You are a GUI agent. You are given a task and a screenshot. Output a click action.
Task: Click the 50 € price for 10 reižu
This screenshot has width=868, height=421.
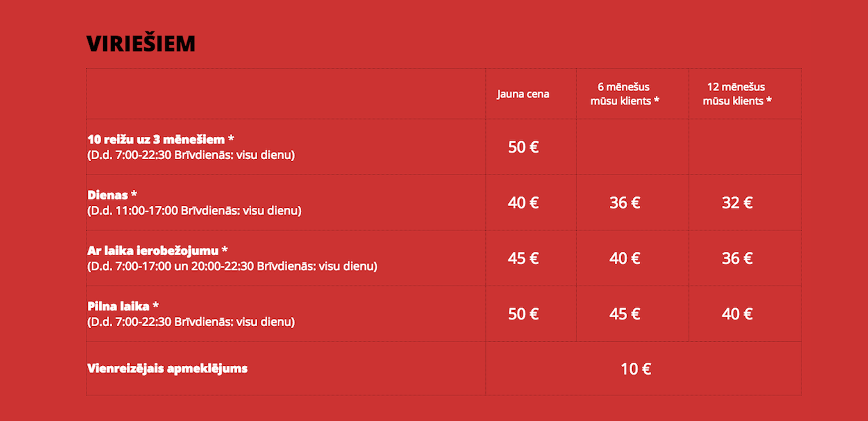click(523, 147)
